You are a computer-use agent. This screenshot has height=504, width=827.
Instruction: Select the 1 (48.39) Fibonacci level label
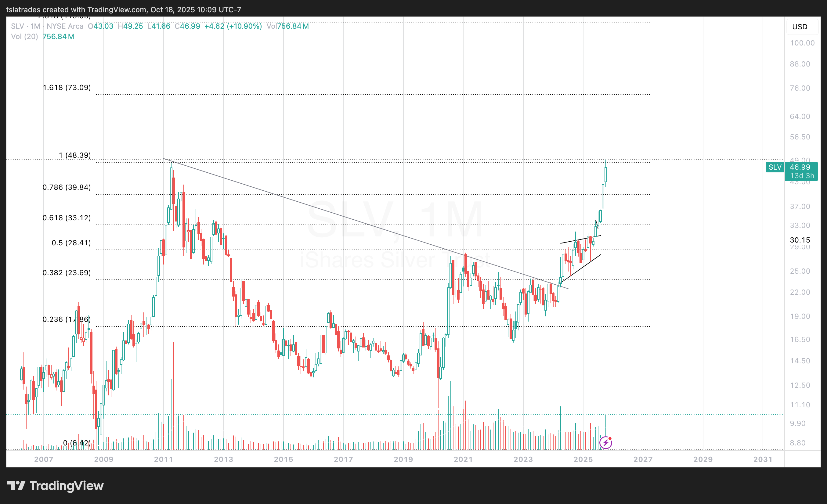pyautogui.click(x=75, y=155)
